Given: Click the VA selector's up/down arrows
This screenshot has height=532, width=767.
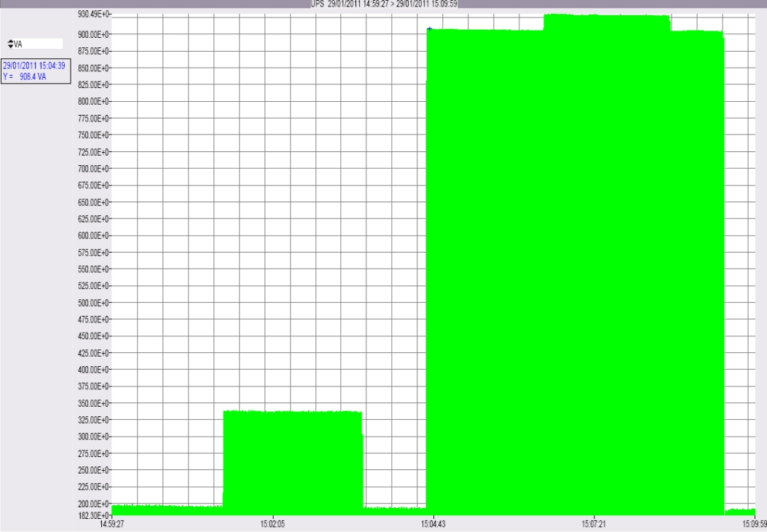Looking at the screenshot, I should pyautogui.click(x=10, y=44).
